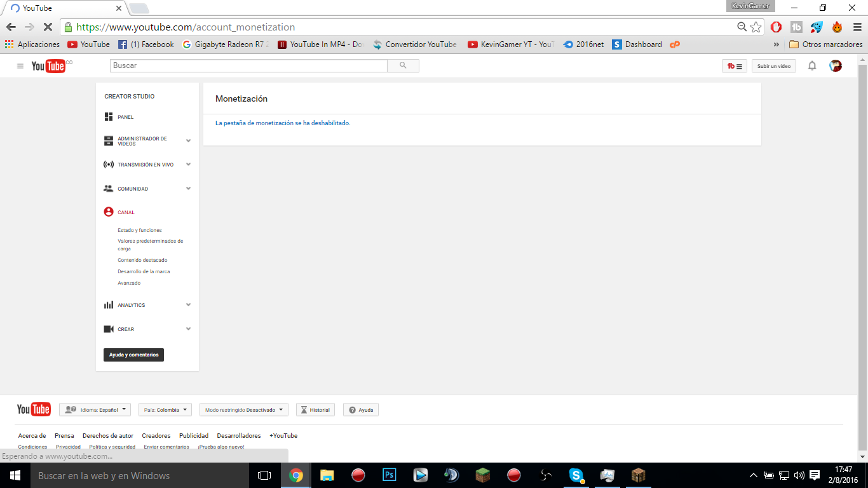The width and height of the screenshot is (868, 488).
Task: Open Valores predeterminados de carga
Action: click(150, 245)
